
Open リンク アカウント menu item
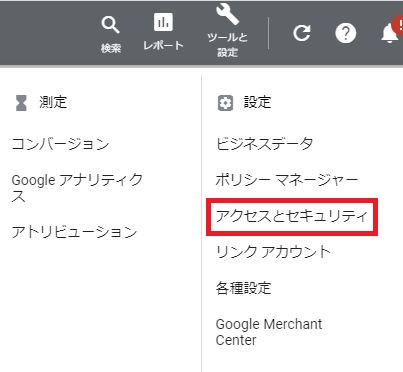pos(273,252)
